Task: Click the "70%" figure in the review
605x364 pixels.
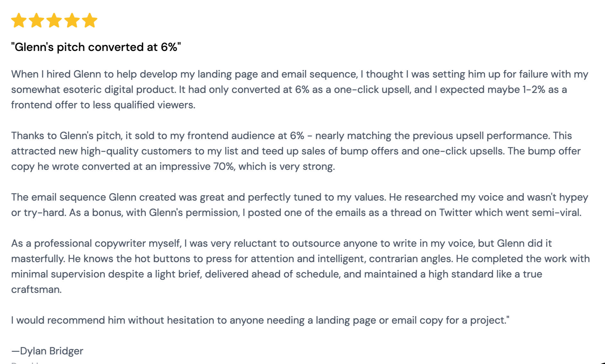Action: click(x=223, y=166)
